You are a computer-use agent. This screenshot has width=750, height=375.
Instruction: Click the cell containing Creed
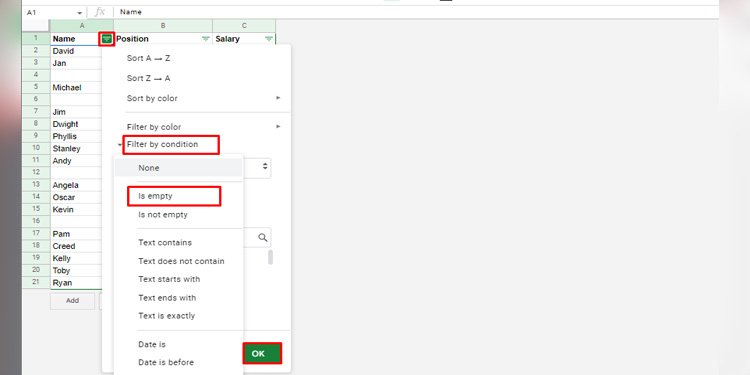76,246
